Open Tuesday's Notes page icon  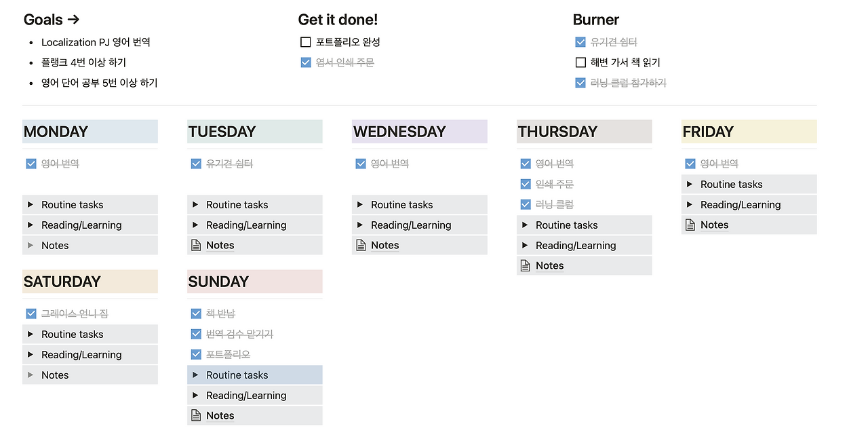(x=196, y=246)
